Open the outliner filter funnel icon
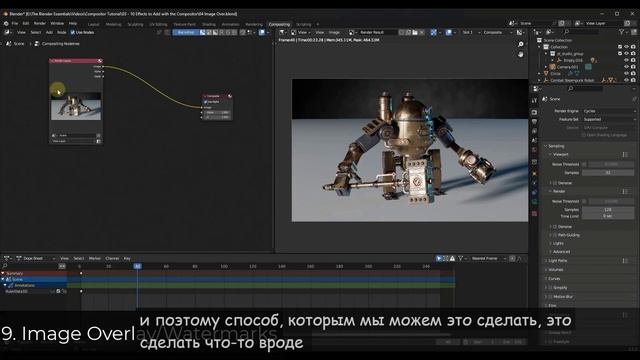This screenshot has width=640, height=360. [x=622, y=32]
